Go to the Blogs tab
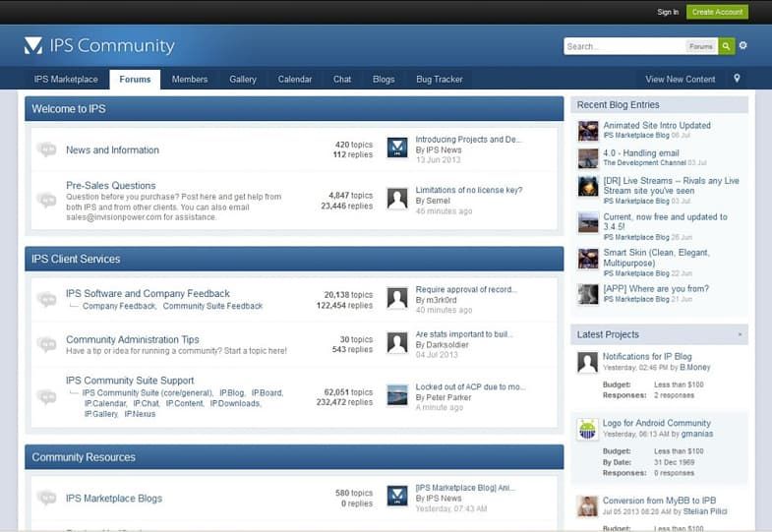The width and height of the screenshot is (772, 532). coord(384,80)
